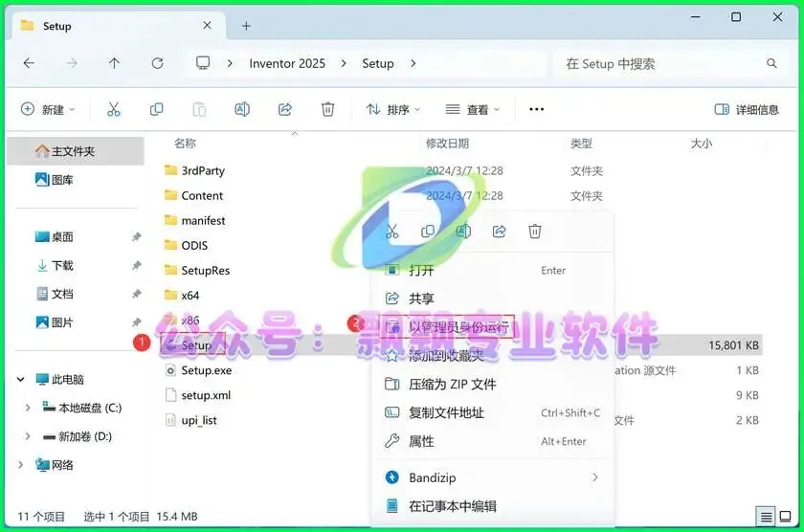
Task: Select the Setup.exe file
Action: point(198,370)
